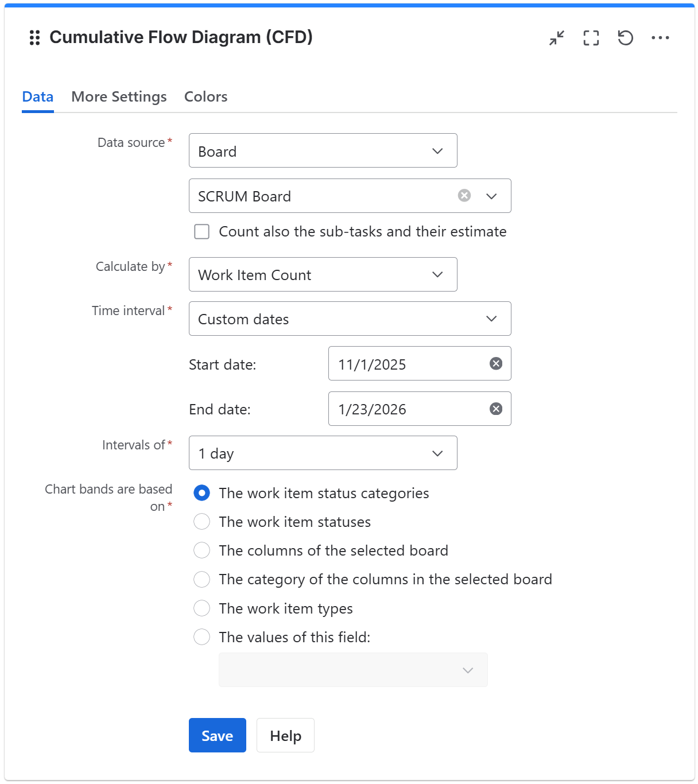Open the Data source dropdown showing Board
Viewport: 698px width, 784px height.
pyautogui.click(x=323, y=150)
